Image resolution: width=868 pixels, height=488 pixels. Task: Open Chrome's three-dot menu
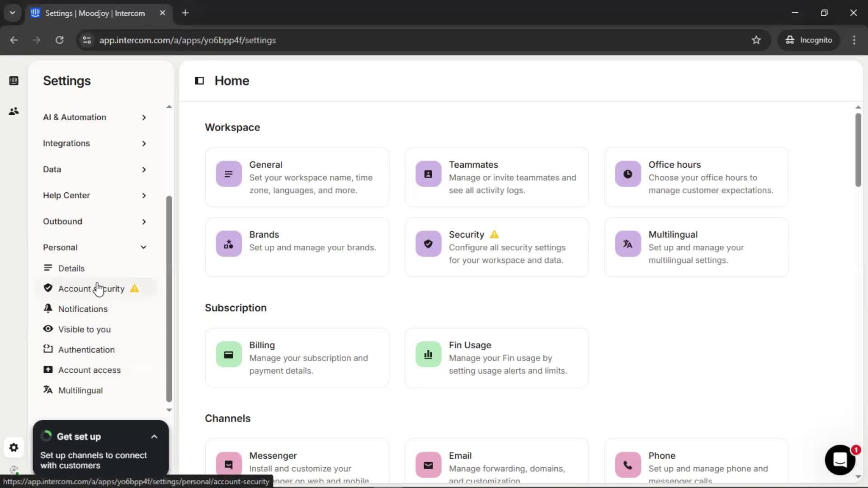point(854,40)
